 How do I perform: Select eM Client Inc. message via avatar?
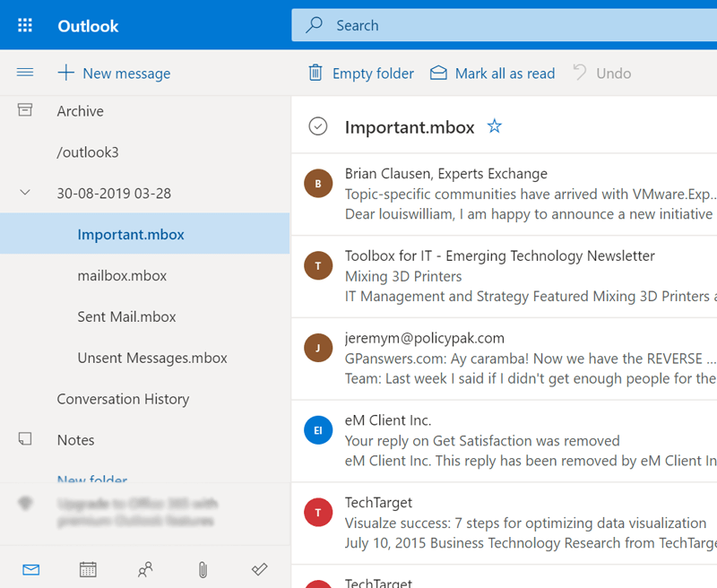coord(318,430)
